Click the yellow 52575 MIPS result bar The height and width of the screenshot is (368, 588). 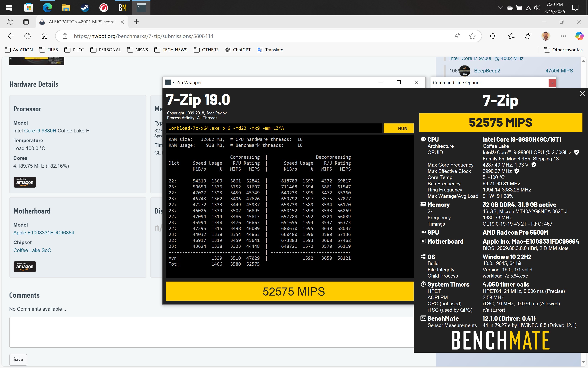click(x=290, y=291)
